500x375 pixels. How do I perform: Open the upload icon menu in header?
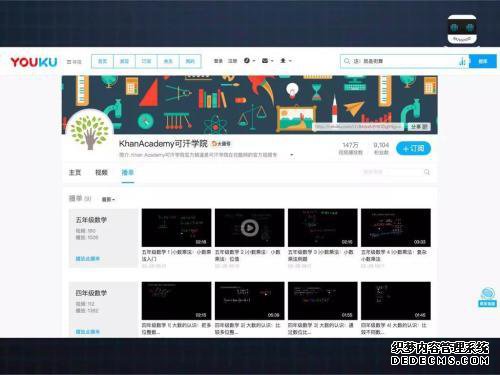point(286,61)
